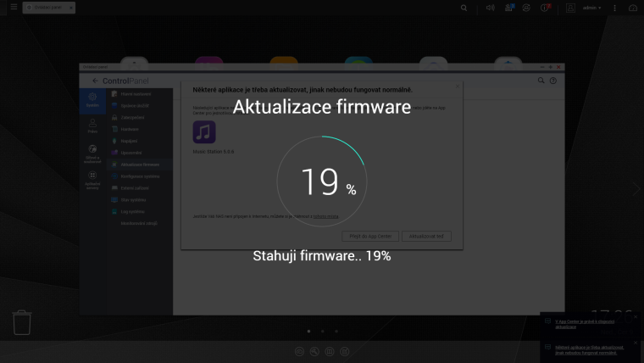644x363 pixels.
Task: Open feedback icon in bottom bar
Action: coord(345,351)
